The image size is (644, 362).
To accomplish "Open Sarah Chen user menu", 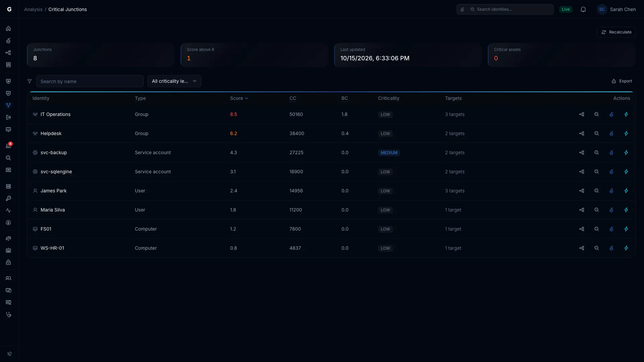I will pos(616,9).
